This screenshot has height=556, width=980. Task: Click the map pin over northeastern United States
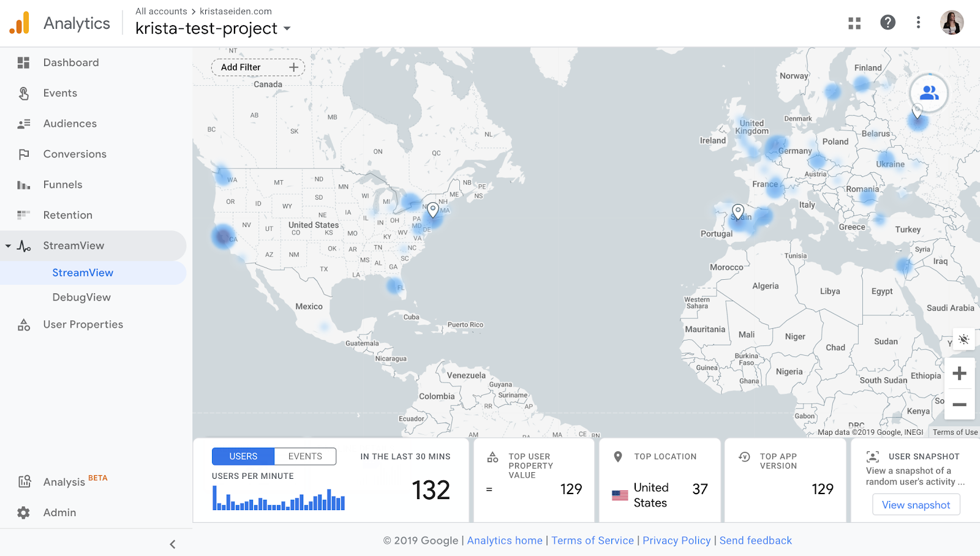point(432,211)
